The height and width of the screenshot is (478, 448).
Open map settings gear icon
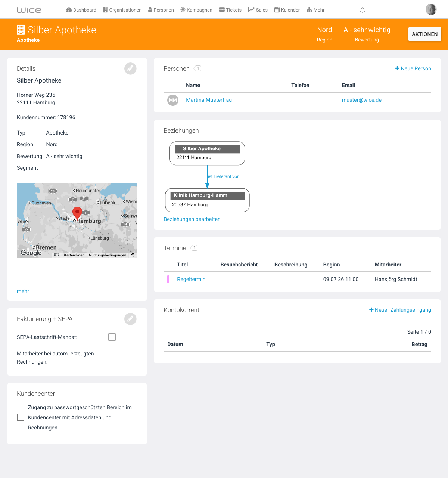(x=133, y=255)
